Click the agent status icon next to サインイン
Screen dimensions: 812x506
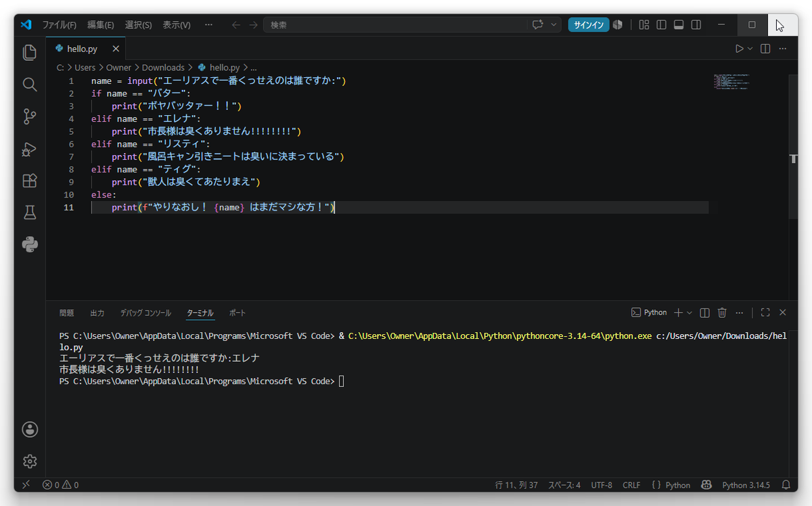click(x=618, y=24)
